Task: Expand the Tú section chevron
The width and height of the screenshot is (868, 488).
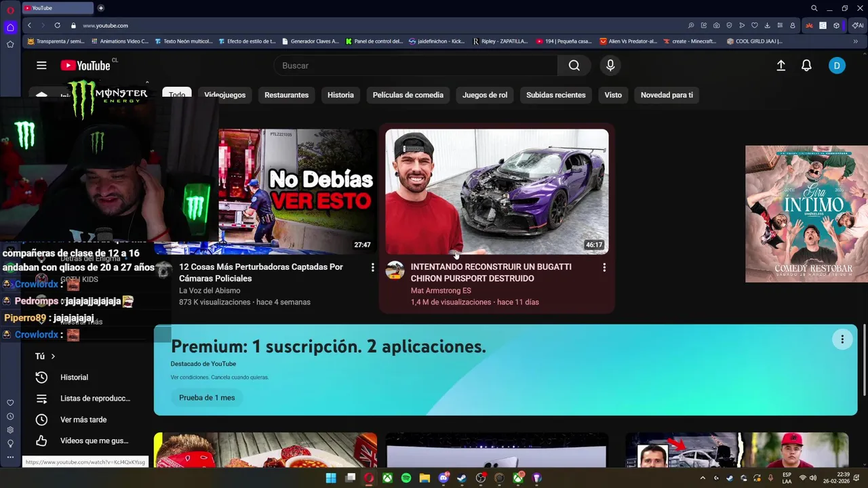Action: click(53, 357)
